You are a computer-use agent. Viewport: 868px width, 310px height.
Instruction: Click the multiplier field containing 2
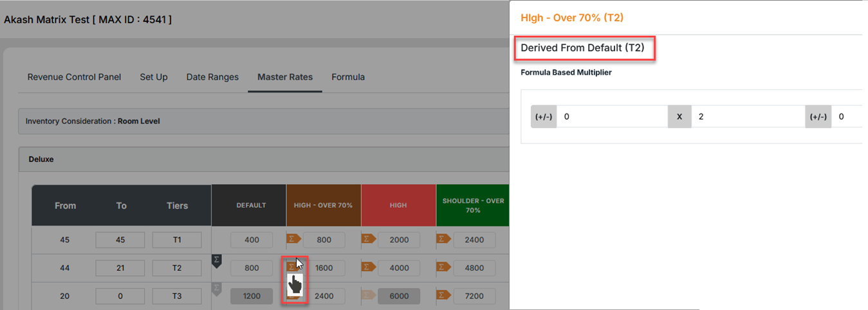pyautogui.click(x=746, y=117)
